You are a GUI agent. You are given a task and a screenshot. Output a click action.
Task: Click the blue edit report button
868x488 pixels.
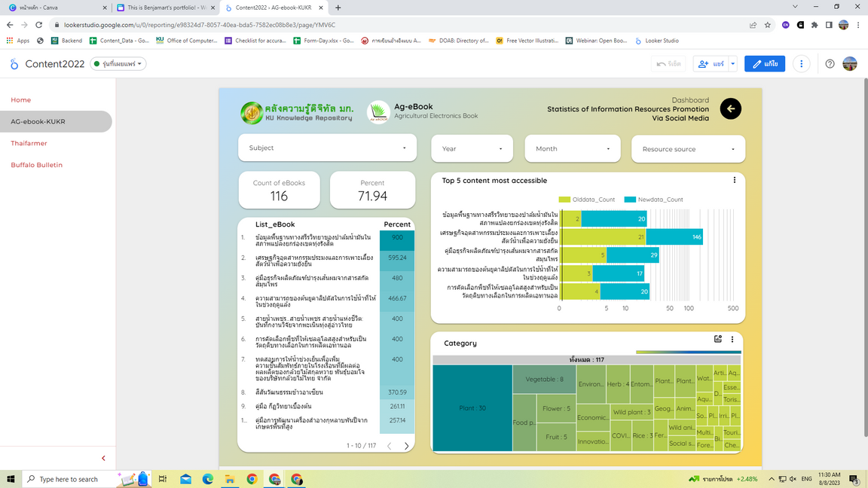(x=764, y=64)
